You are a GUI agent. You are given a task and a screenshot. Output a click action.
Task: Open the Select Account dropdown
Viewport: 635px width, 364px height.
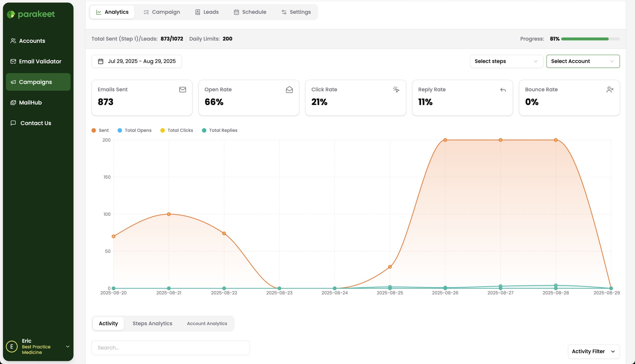[583, 61]
